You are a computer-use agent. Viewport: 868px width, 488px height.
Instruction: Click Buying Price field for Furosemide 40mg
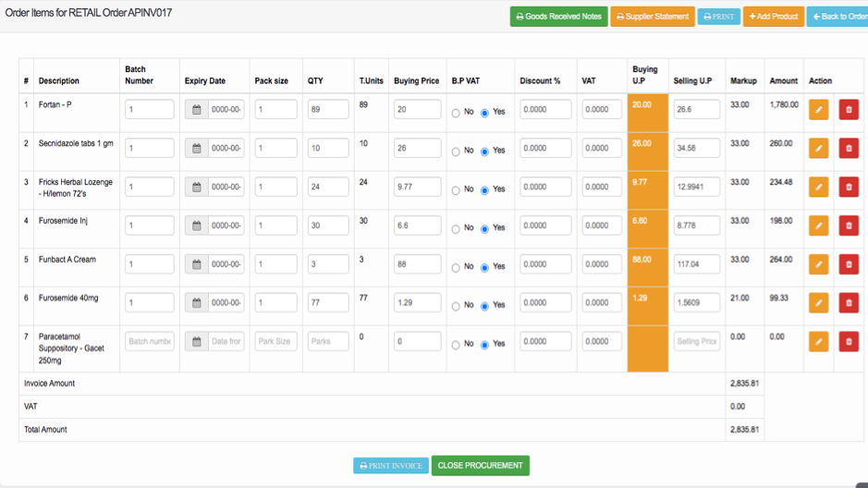pos(418,302)
